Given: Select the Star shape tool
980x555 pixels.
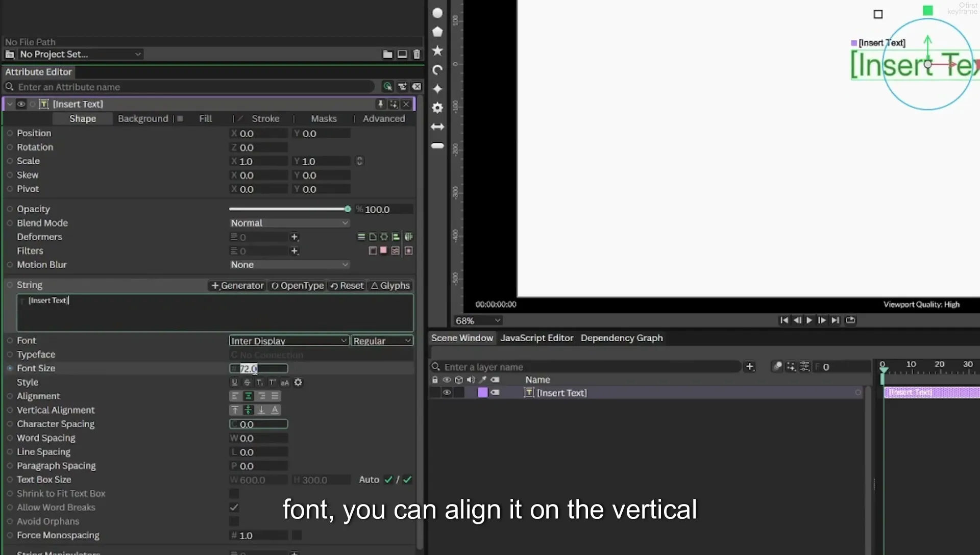Looking at the screenshot, I should pyautogui.click(x=437, y=51).
